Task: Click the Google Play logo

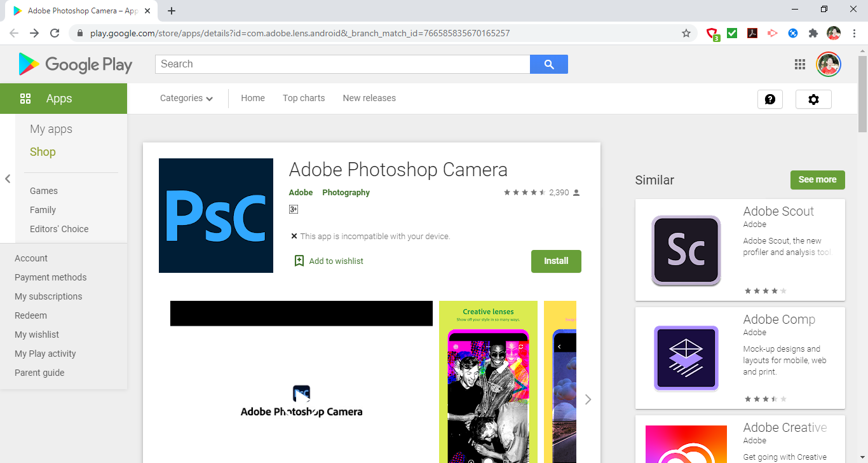Action: 74,64
